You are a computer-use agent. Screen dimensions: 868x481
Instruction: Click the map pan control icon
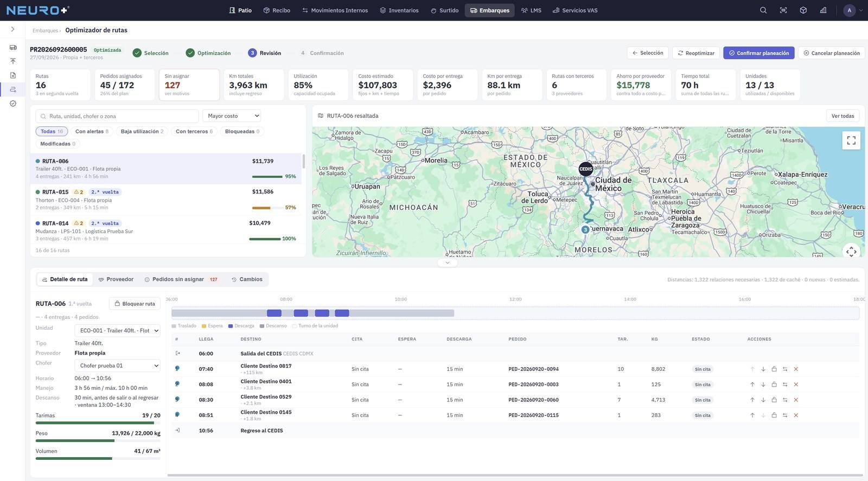(x=851, y=251)
